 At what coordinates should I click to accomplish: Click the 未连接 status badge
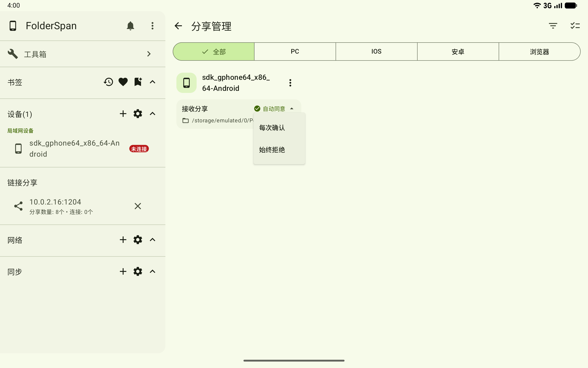tap(139, 149)
